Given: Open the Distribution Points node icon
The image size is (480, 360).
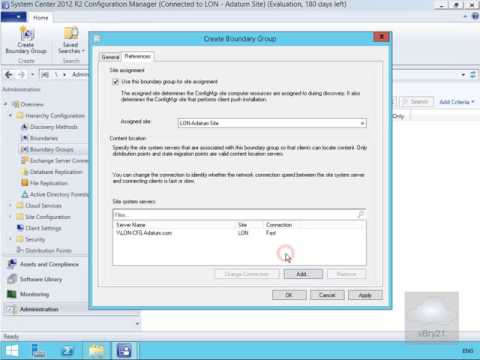Looking at the screenshot, I should click(x=20, y=250).
